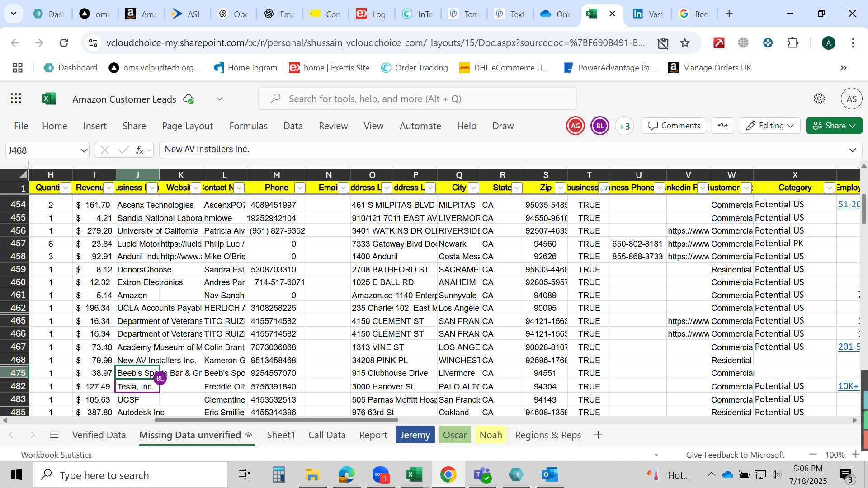The image size is (868, 488).
Task: Open the Insert ribbon tab
Action: click(x=95, y=126)
